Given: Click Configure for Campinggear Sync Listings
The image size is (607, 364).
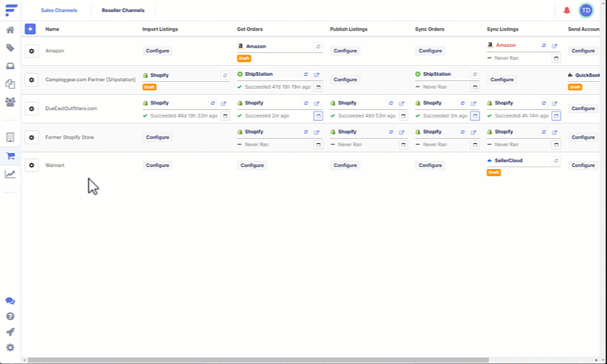Looking at the screenshot, I should coord(502,80).
